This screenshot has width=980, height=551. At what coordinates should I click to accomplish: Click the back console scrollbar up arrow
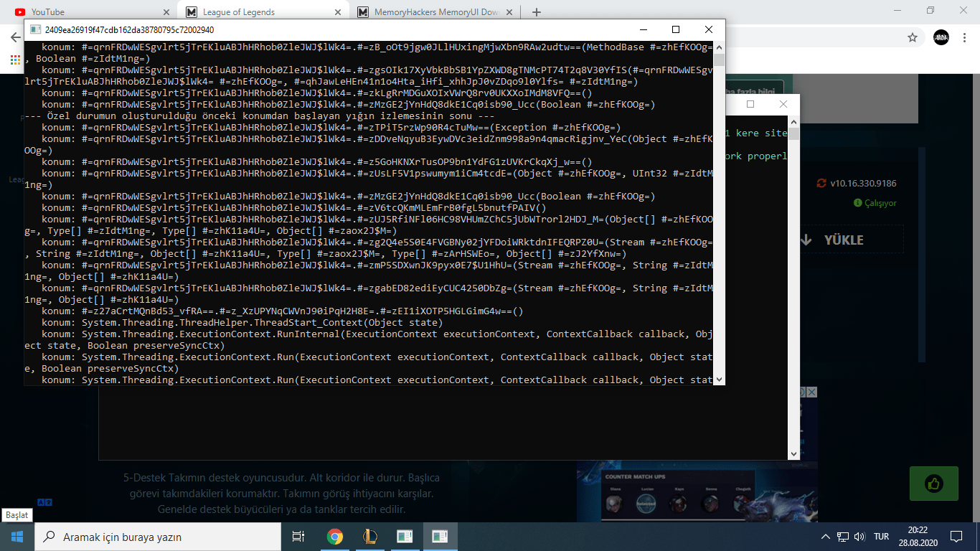tap(794, 121)
